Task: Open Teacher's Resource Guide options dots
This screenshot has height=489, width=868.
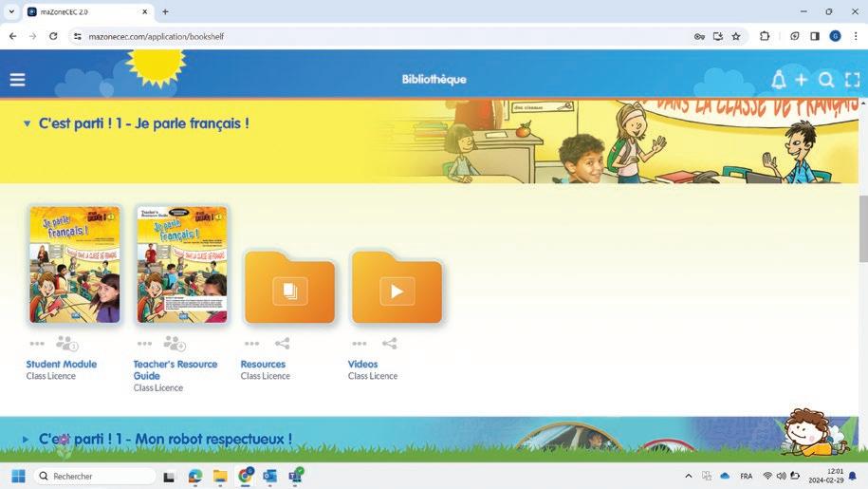Action: tap(144, 344)
